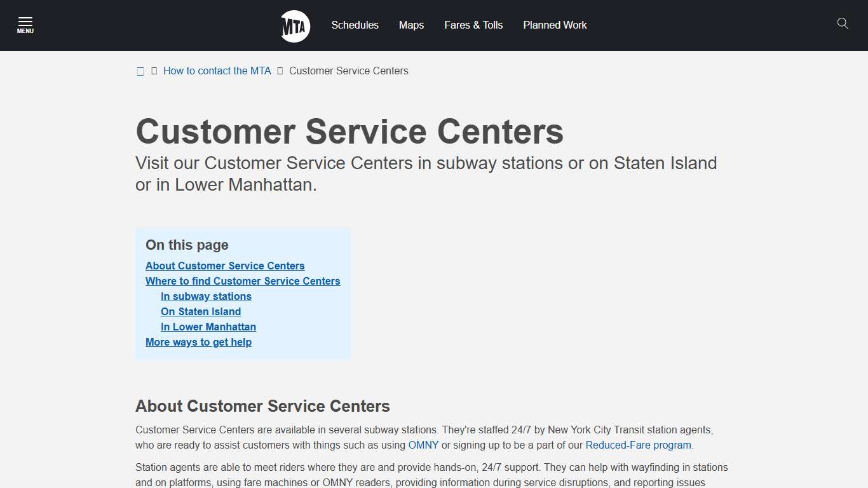Open the In Lower Manhattan link

click(x=208, y=327)
